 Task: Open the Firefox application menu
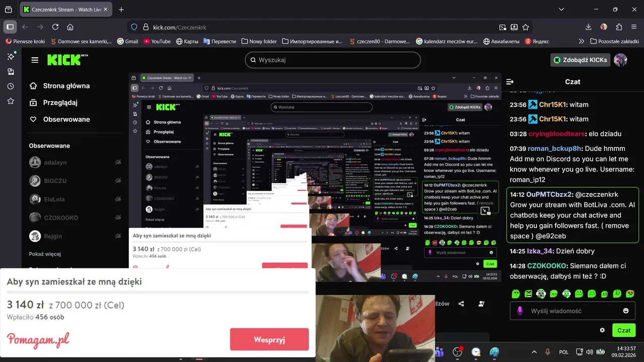(634, 27)
